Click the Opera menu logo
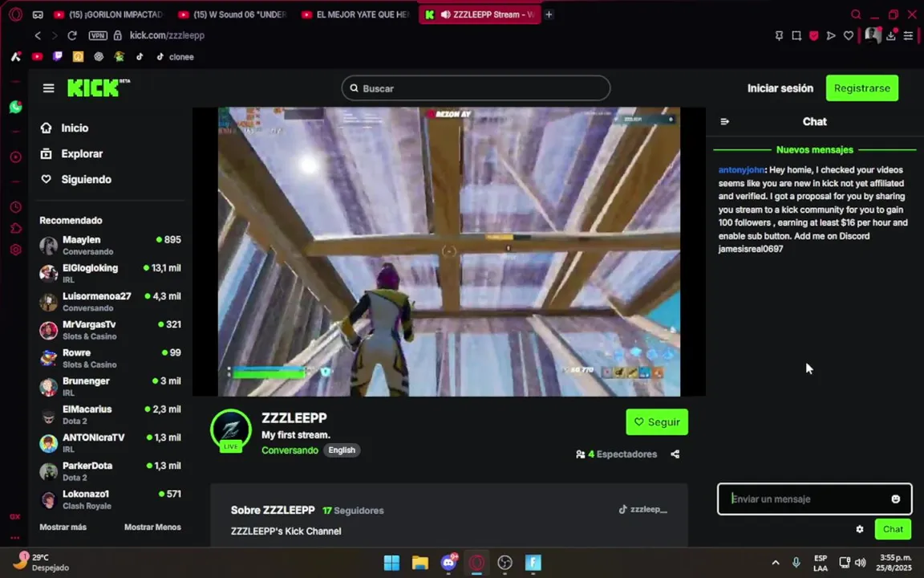The height and width of the screenshot is (578, 924). 16,14
